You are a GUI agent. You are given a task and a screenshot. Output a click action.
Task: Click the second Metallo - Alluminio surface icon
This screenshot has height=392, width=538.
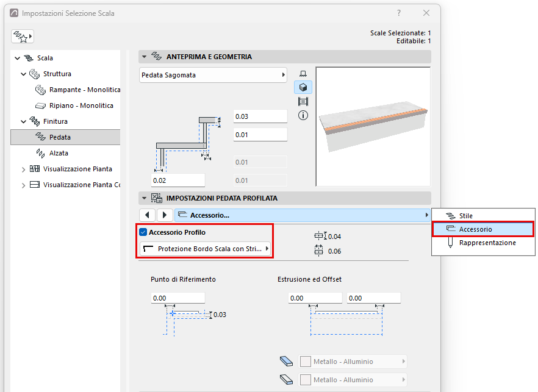coord(287,379)
